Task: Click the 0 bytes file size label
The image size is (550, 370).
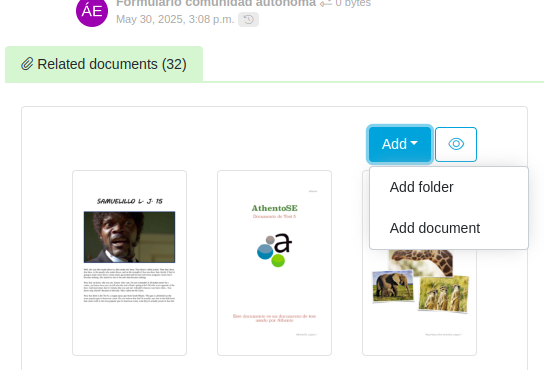Action: coord(353,3)
